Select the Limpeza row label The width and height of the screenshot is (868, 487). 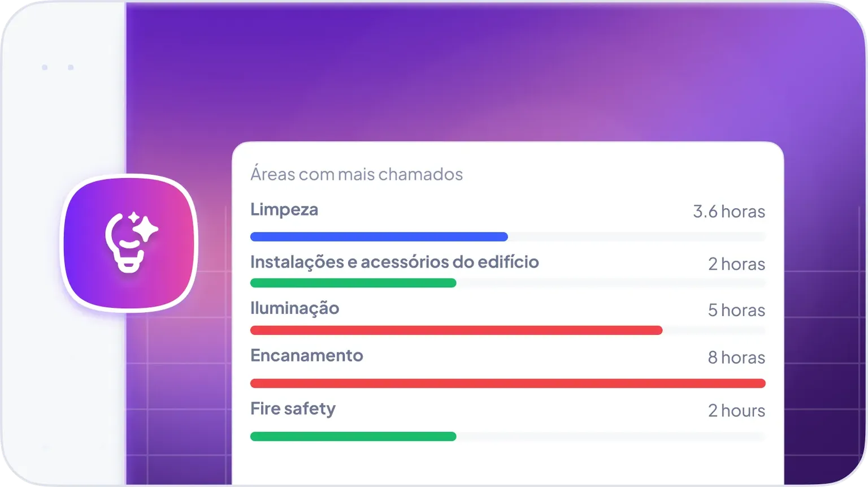(284, 209)
